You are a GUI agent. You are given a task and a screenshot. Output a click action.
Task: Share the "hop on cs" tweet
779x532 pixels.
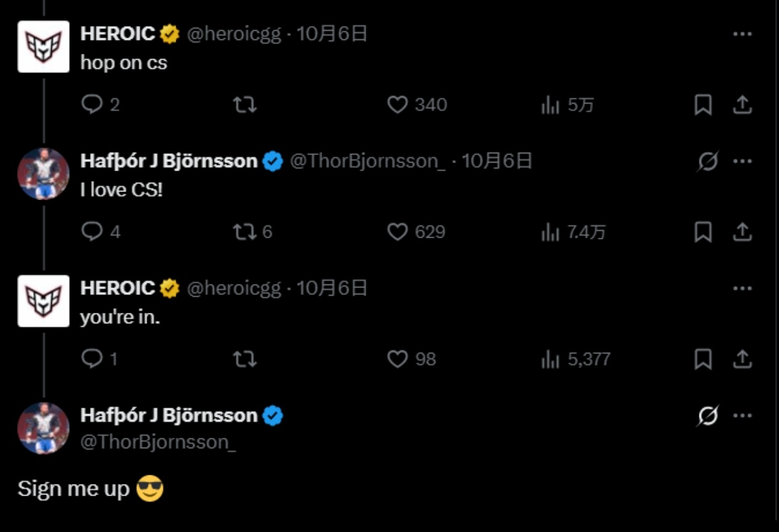(743, 105)
